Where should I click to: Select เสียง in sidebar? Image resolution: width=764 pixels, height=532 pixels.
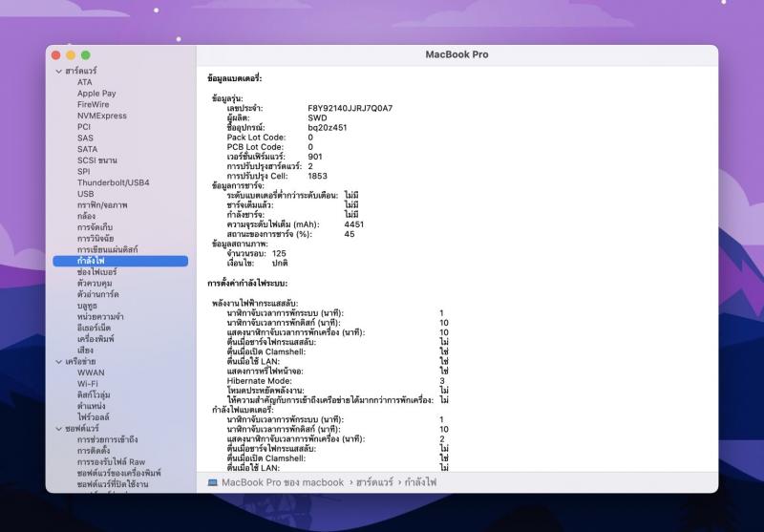pos(85,351)
